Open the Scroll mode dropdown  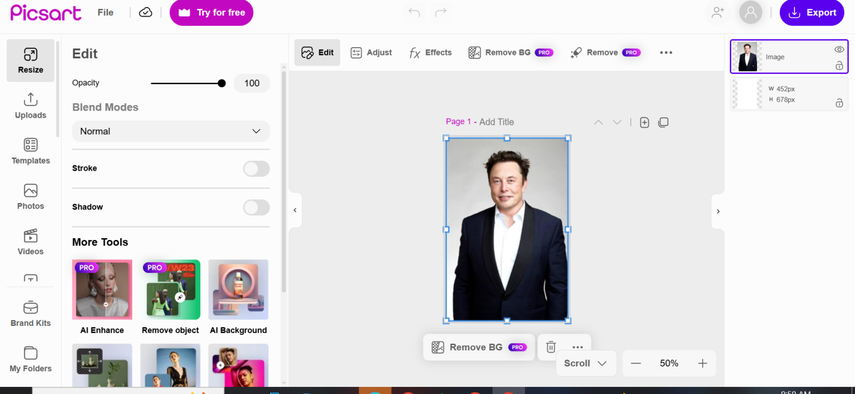586,363
